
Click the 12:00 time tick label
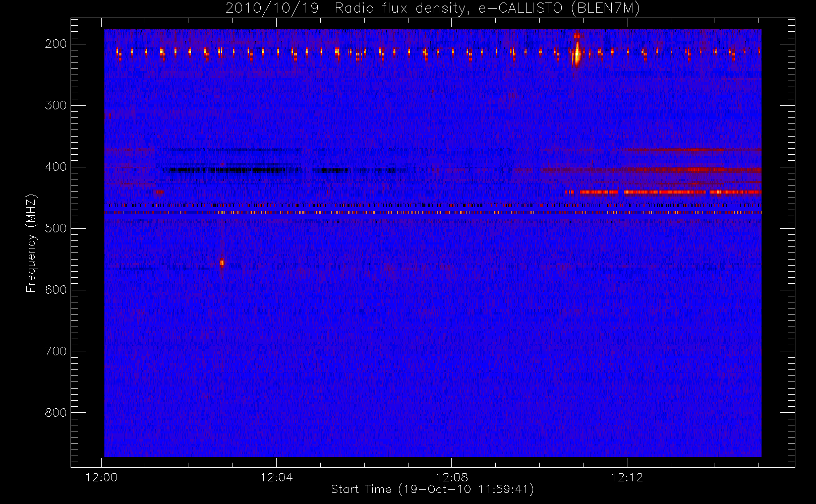(102, 477)
